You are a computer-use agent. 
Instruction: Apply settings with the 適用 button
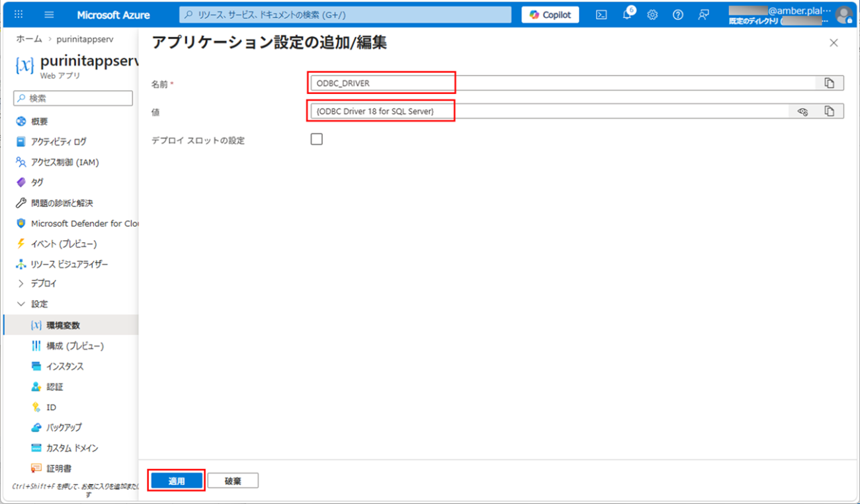176,480
